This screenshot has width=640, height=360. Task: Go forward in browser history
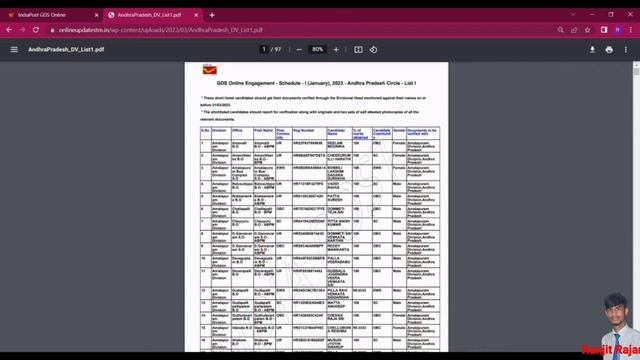point(22,30)
